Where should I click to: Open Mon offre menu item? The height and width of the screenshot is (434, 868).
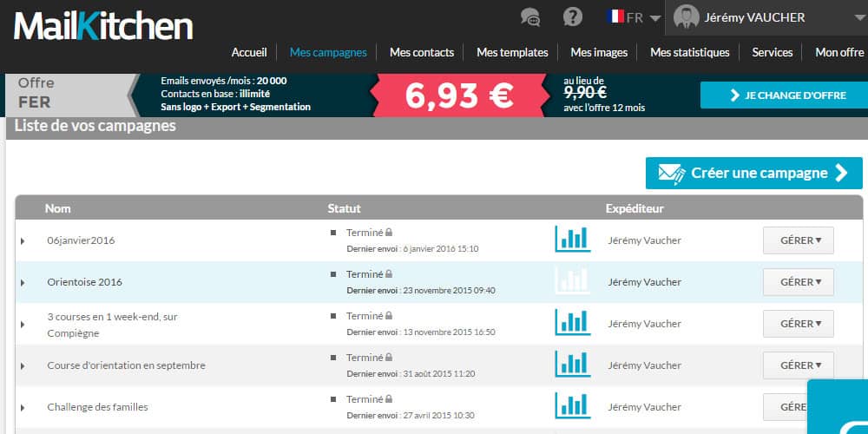pos(839,53)
